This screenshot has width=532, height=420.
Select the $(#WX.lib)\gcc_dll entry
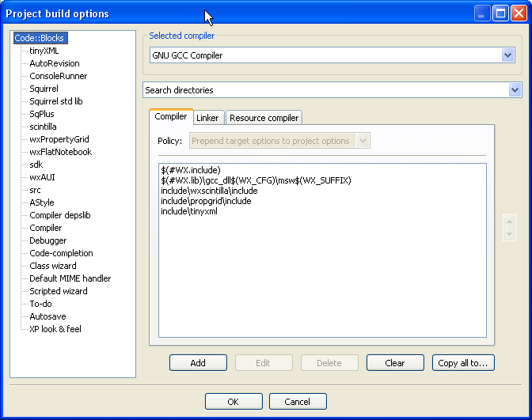256,180
